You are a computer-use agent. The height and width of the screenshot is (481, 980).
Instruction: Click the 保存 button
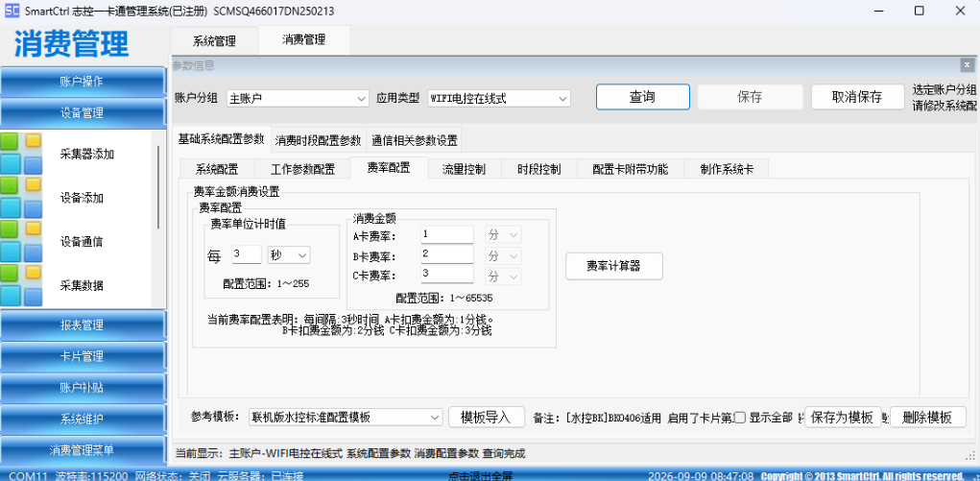[x=750, y=97]
